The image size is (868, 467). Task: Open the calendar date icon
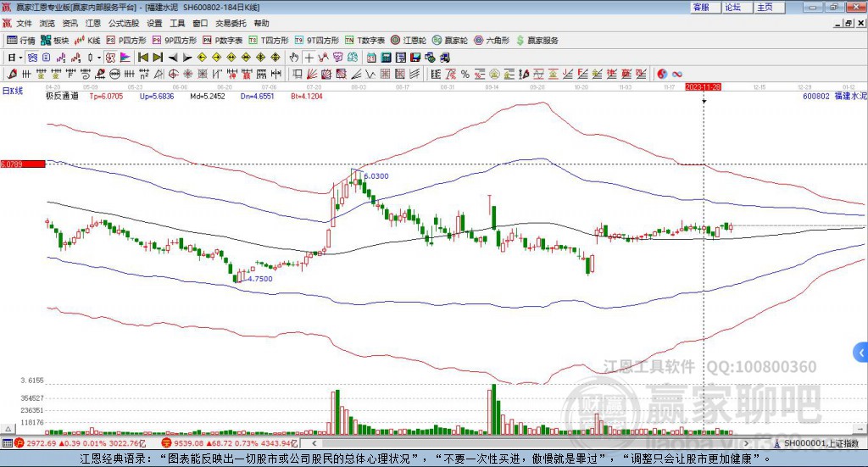click(x=371, y=58)
